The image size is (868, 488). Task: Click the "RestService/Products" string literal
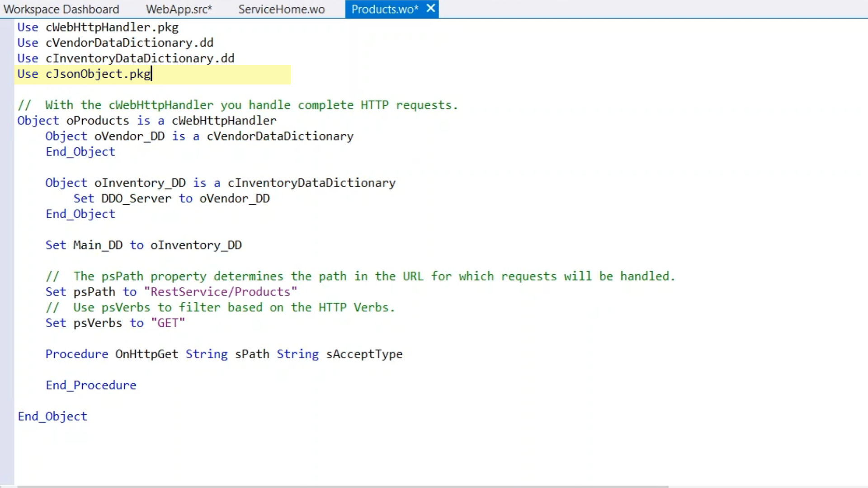tap(220, 292)
